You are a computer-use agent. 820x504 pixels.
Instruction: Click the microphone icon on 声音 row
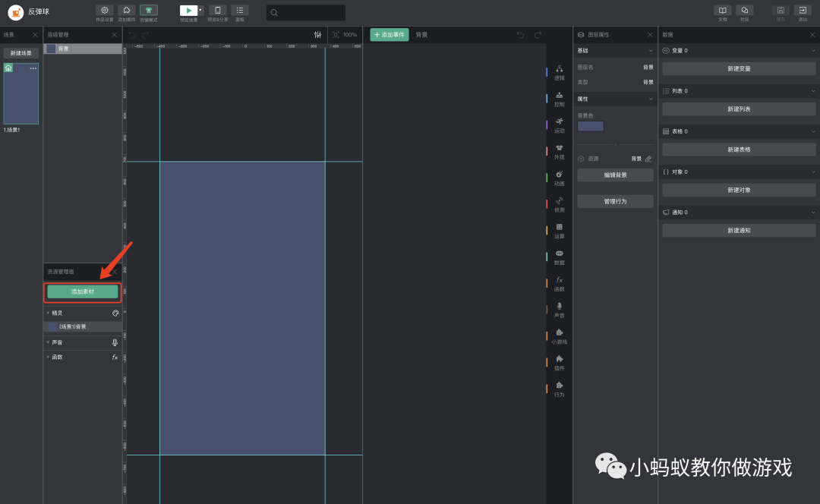coord(115,342)
